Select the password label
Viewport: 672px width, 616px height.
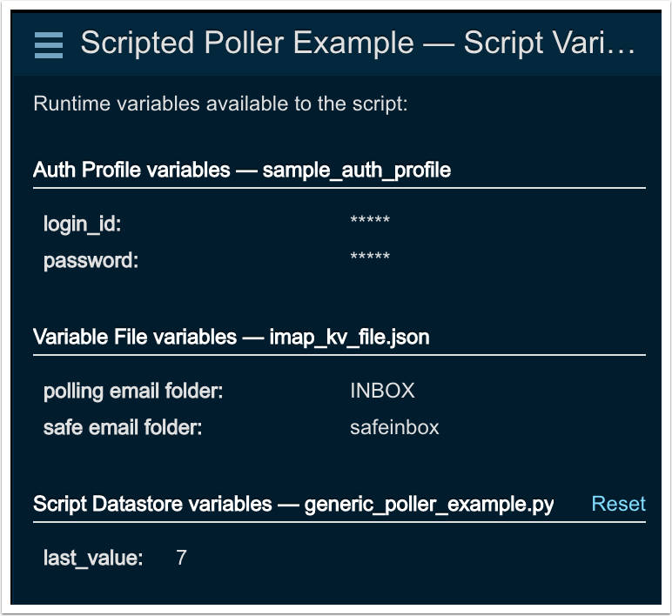click(91, 260)
